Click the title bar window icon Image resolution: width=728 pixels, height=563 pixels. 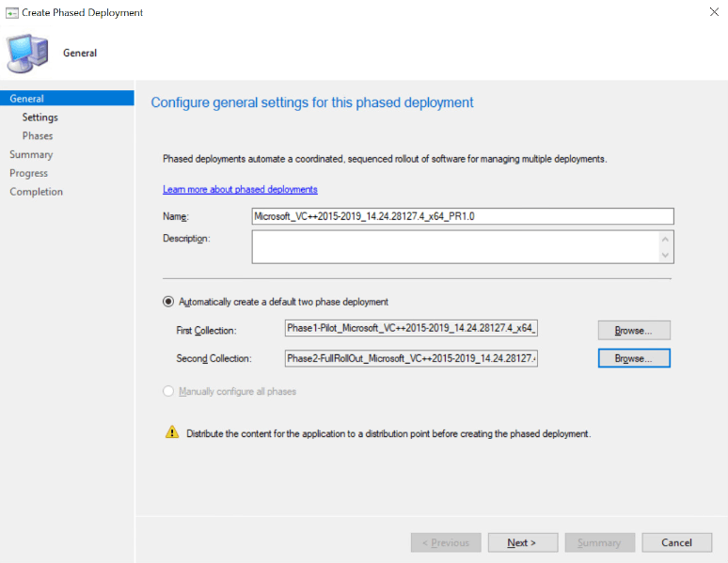[11, 12]
